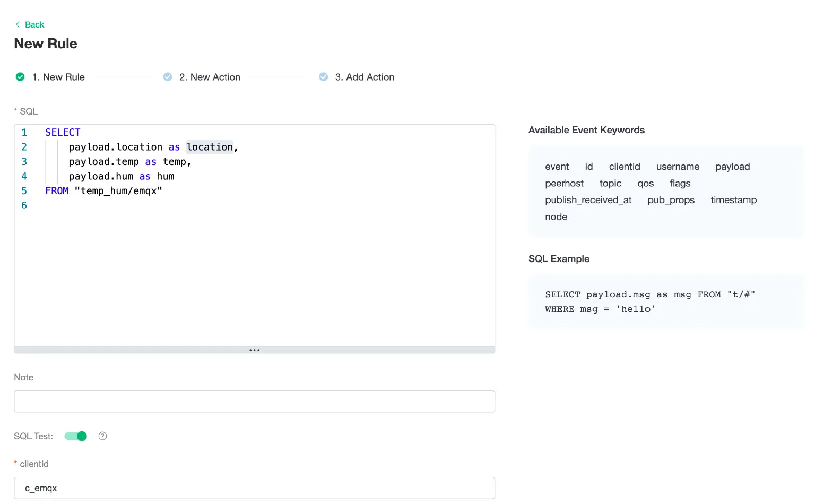Viewport: 815px width, 504px height.
Task: Jump to the 3. Add Action step
Action: [365, 77]
